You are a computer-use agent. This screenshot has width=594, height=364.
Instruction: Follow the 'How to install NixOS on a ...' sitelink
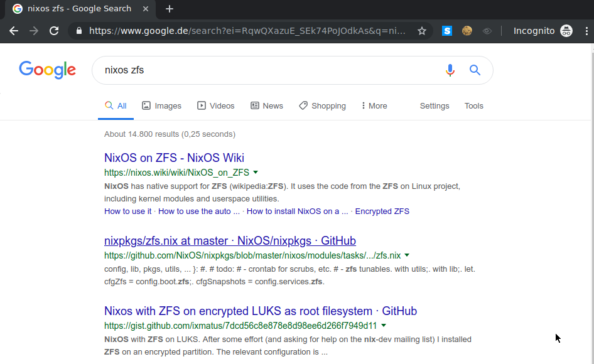click(298, 211)
